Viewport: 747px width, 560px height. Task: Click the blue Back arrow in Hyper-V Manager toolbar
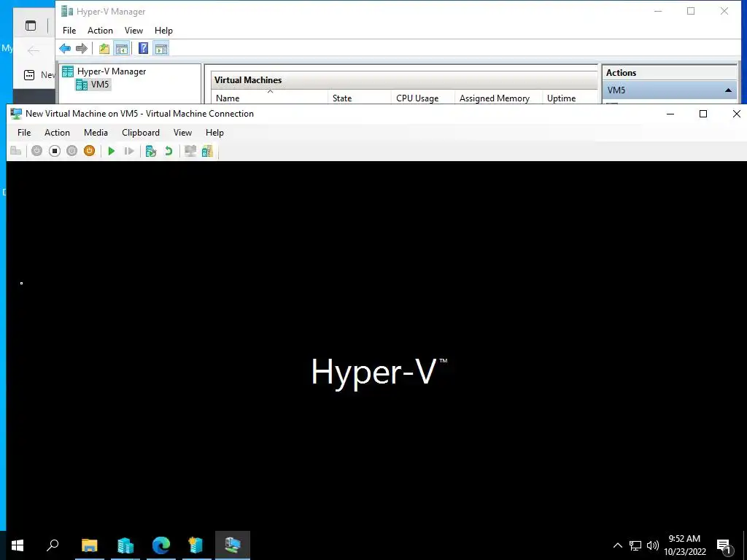(x=65, y=49)
